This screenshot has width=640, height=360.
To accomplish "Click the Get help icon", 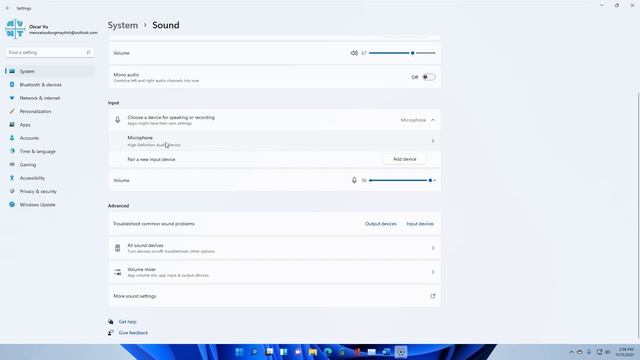I will point(111,322).
